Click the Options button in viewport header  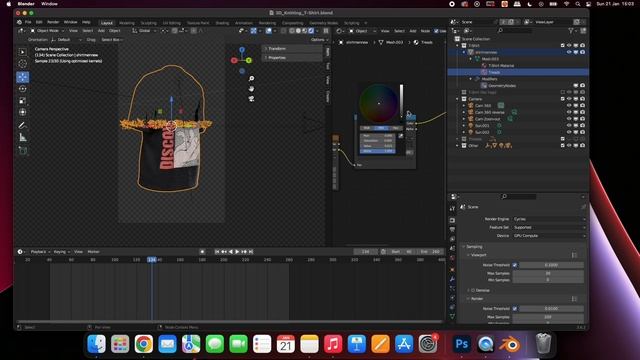(319, 40)
